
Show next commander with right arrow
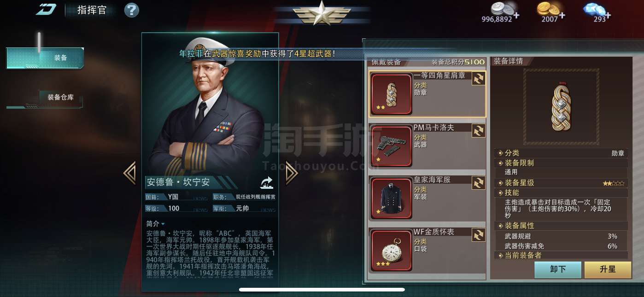[292, 173]
